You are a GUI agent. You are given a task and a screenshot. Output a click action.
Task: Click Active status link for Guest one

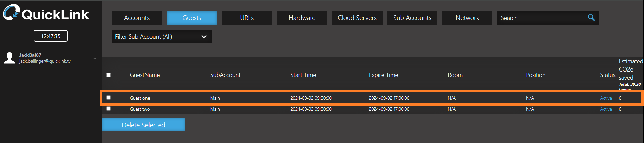606,98
